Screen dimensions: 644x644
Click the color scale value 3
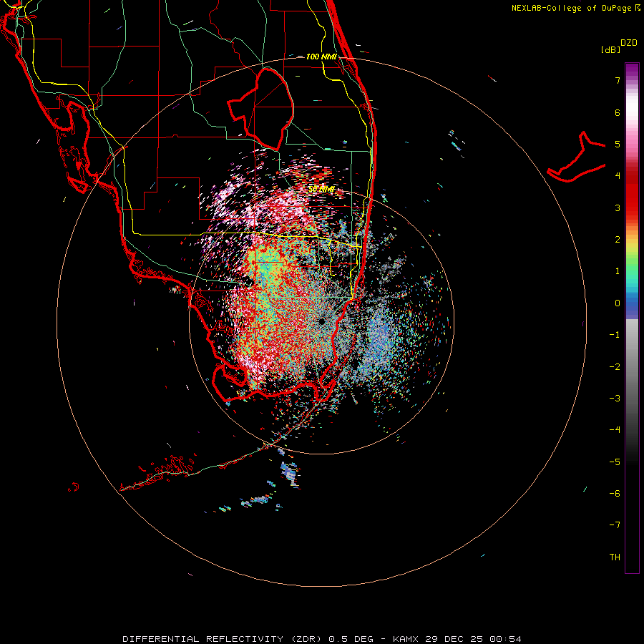[x=618, y=208]
